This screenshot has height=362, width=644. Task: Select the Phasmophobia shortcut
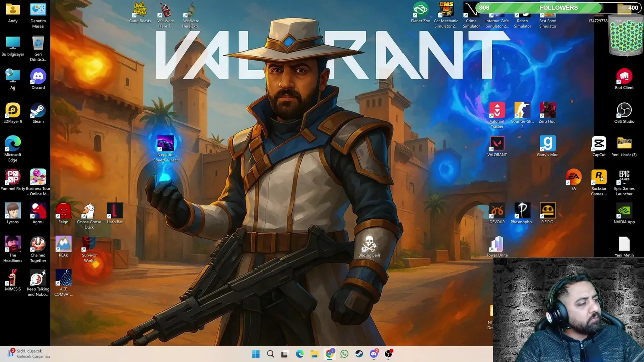point(522,214)
